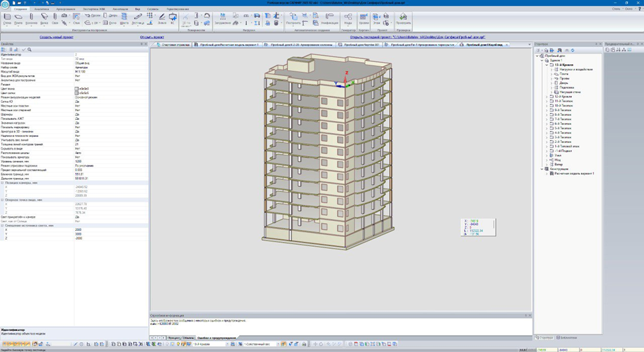Open the document tabs list dropdown arrow
Viewport: 644px width, 352px height.
pos(529,45)
